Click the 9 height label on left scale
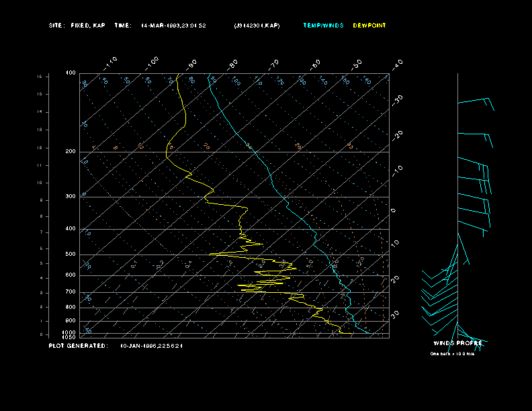532x411 pixels. (42, 200)
